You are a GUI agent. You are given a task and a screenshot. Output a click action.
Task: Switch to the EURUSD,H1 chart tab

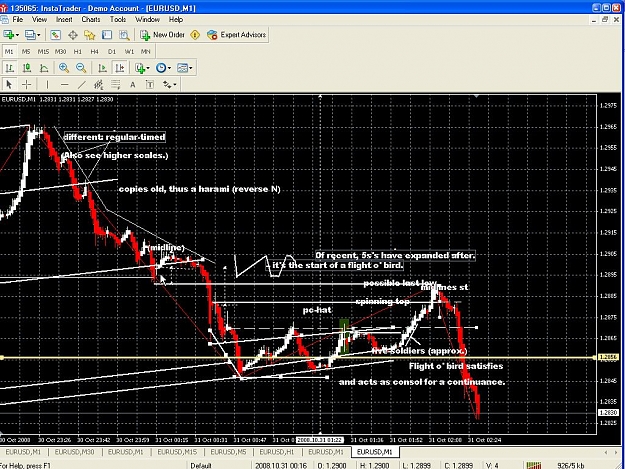click(277, 452)
